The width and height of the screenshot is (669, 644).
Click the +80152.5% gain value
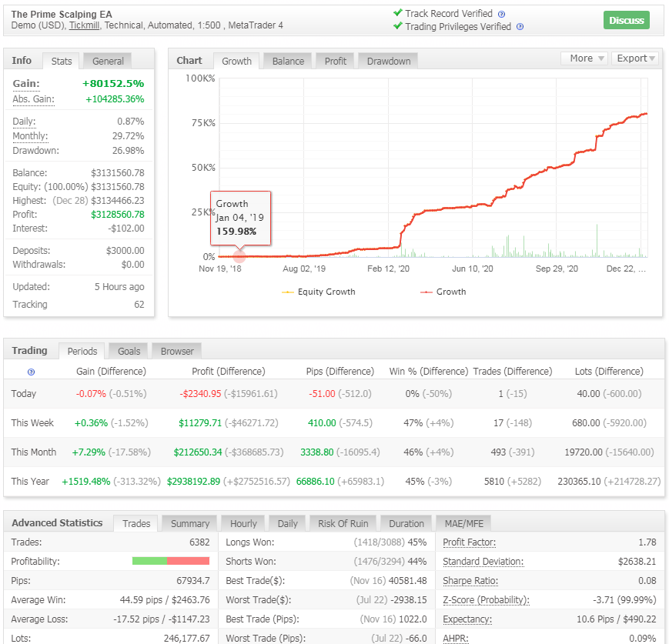(x=113, y=84)
